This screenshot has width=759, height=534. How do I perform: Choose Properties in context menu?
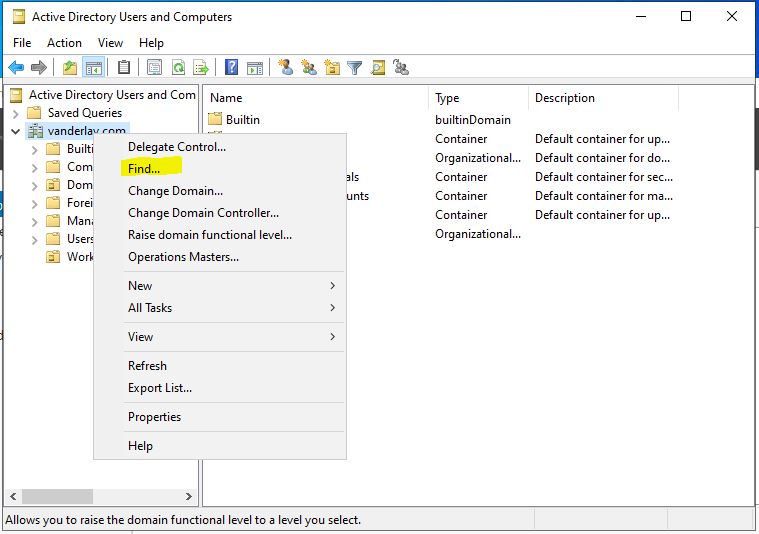pos(220,417)
